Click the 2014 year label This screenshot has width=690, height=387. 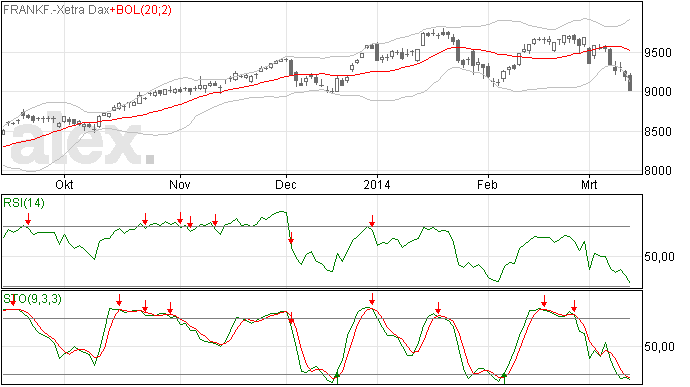(x=377, y=184)
